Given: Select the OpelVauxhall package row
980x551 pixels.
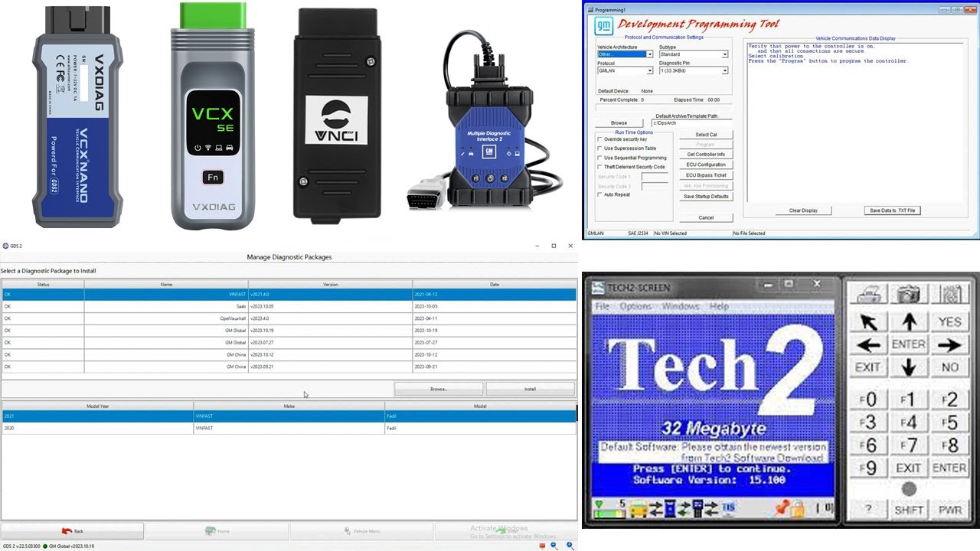Looking at the screenshot, I should coord(289,318).
